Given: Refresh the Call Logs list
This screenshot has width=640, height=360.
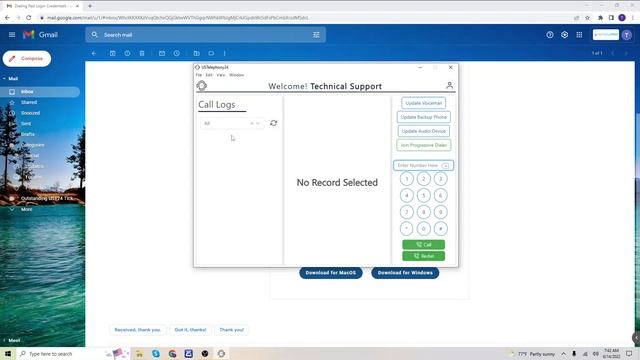Looking at the screenshot, I should (x=273, y=123).
